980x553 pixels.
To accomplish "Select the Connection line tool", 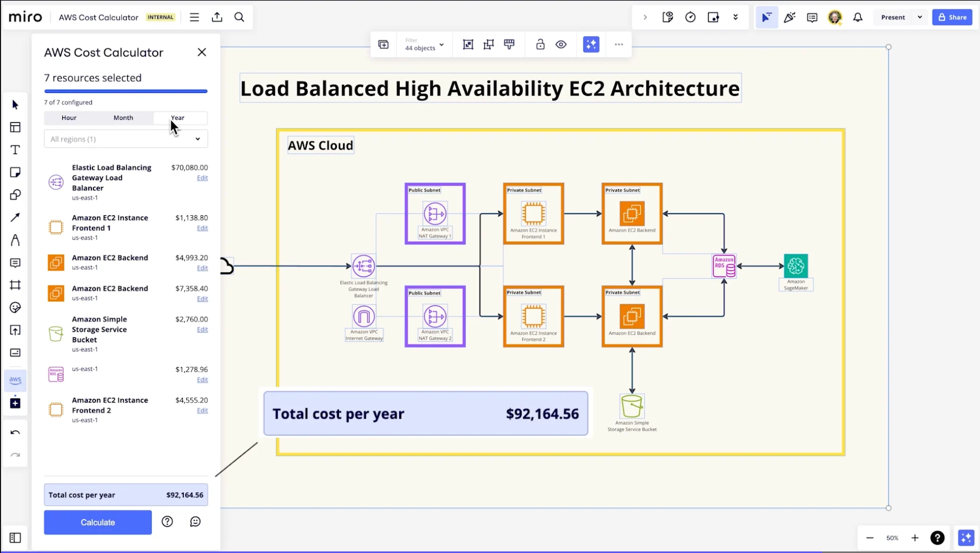I will click(15, 217).
